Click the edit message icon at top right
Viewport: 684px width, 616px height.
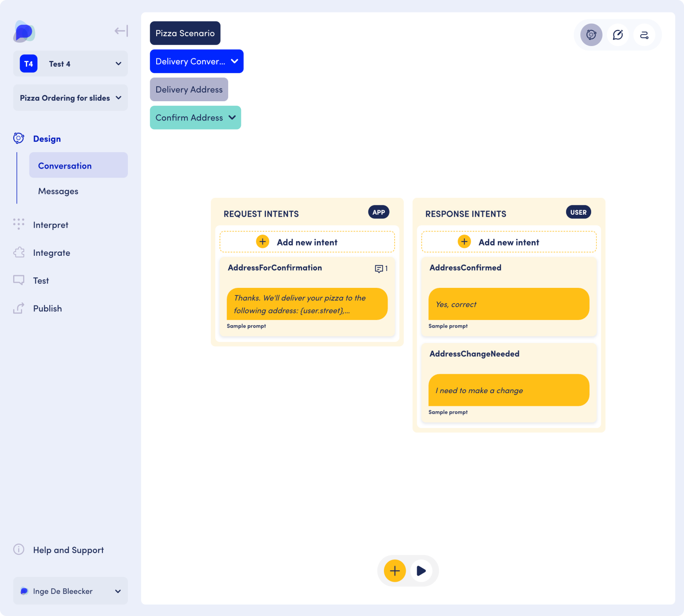pos(617,35)
